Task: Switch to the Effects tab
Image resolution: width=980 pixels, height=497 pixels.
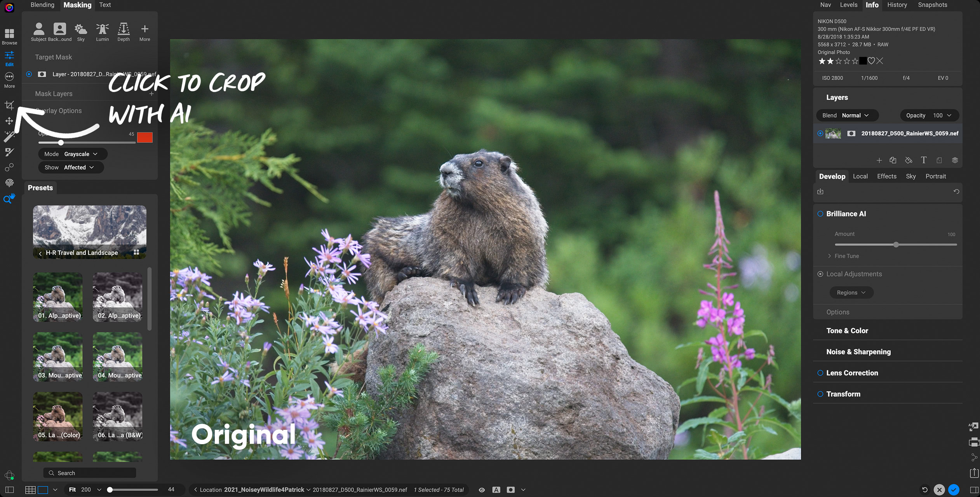Action: [x=886, y=176]
